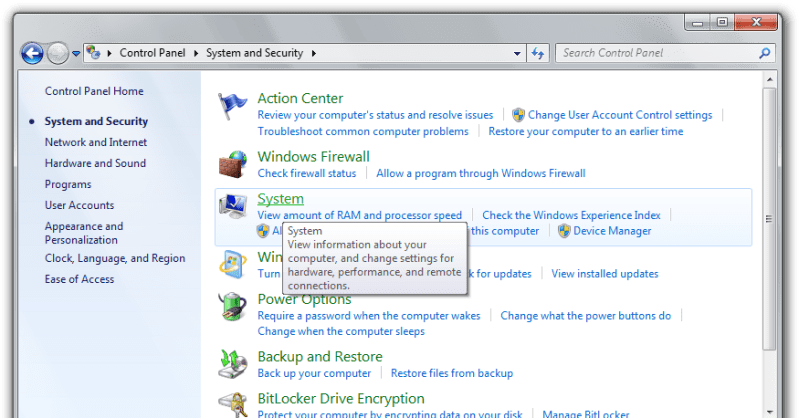
Task: Click the Back navigation arrow button
Action: (32, 53)
